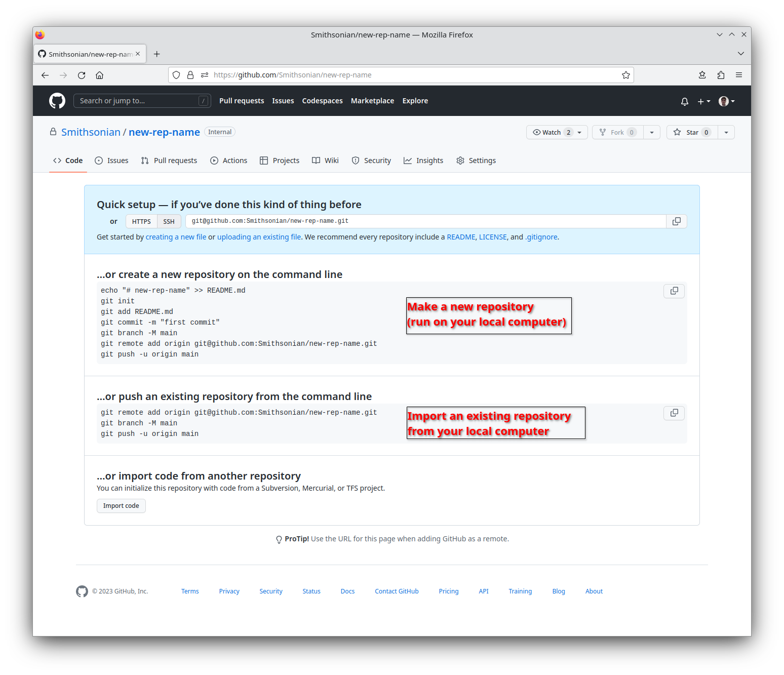Open the footer Docs link
784x675 pixels.
point(347,591)
